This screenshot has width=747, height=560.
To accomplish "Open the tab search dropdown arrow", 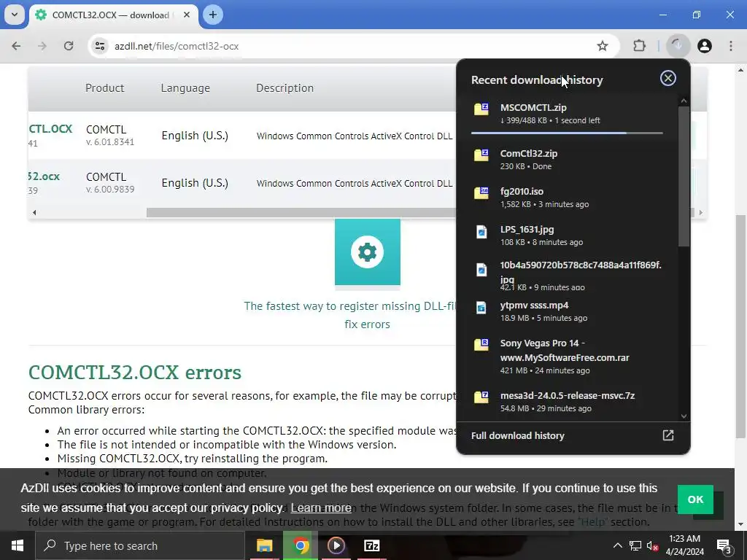I will point(15,15).
